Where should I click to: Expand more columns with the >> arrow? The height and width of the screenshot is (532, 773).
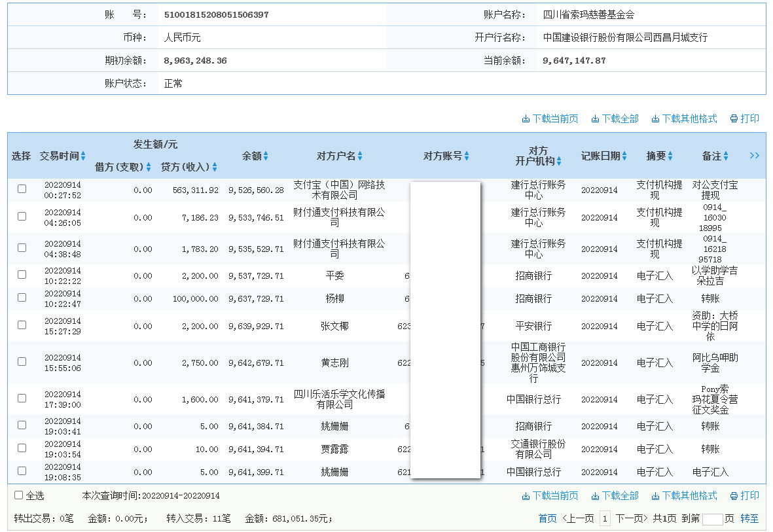[x=754, y=155]
